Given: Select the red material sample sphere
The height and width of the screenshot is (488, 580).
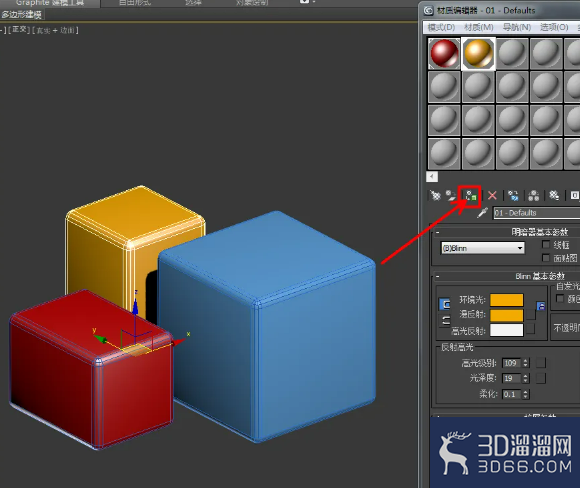Looking at the screenshot, I should pyautogui.click(x=444, y=53).
